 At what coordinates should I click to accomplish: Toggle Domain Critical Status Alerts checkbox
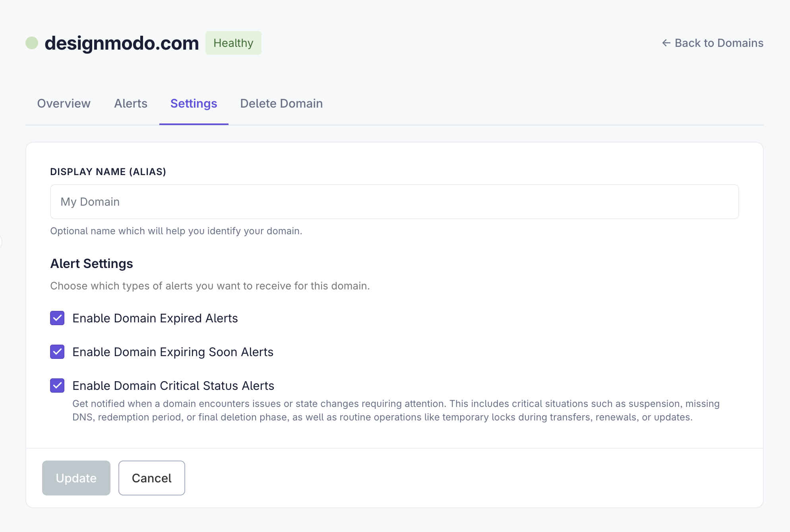click(57, 386)
